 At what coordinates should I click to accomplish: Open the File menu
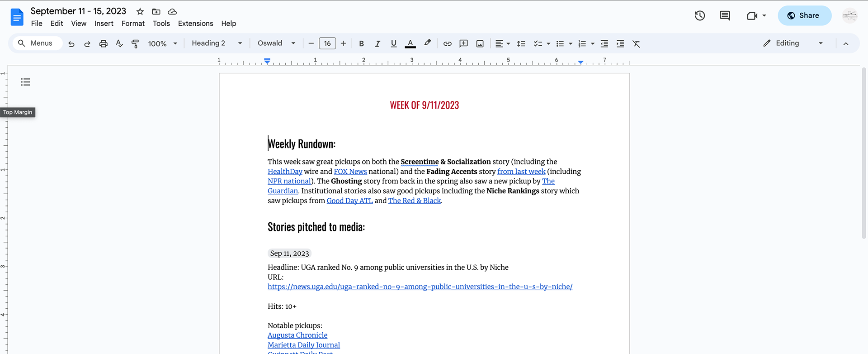click(37, 24)
